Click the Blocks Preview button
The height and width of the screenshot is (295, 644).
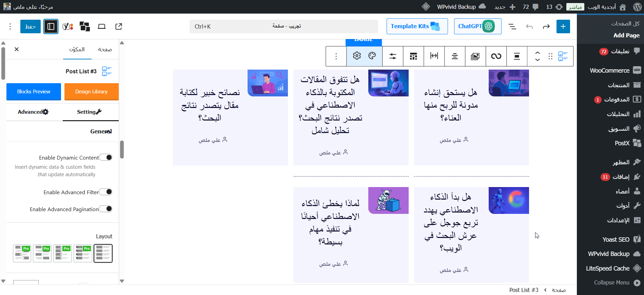[34, 92]
